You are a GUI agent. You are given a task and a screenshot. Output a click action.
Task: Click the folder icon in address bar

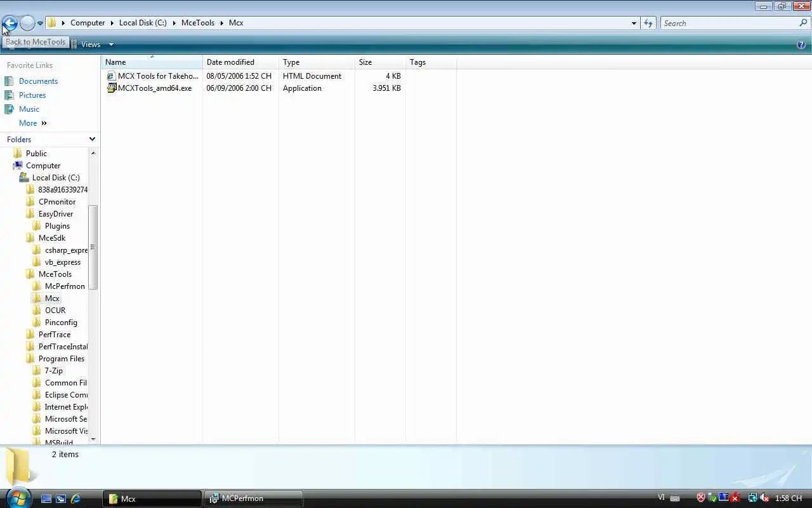click(x=53, y=23)
